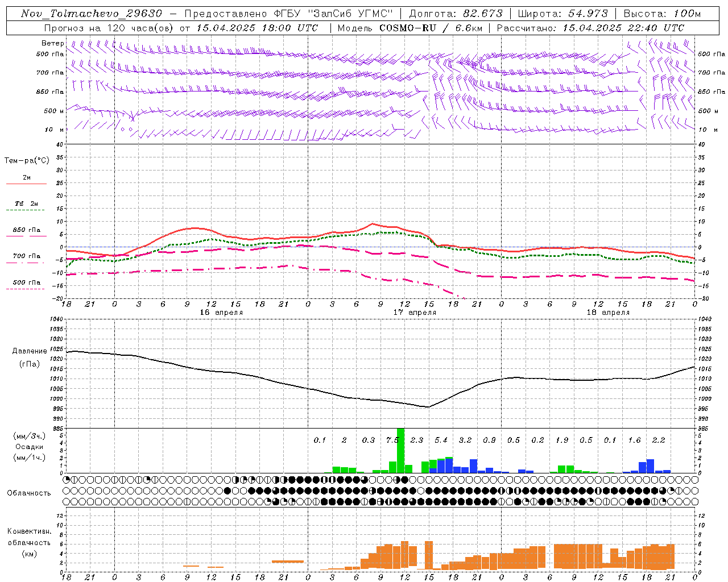Click the "Td 2м" dew point legend entry
Viewport: 728px width, 582px height.
(x=26, y=203)
